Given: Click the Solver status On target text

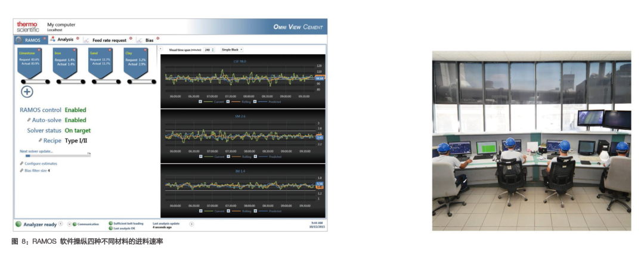Looking at the screenshot, I should point(78,130).
